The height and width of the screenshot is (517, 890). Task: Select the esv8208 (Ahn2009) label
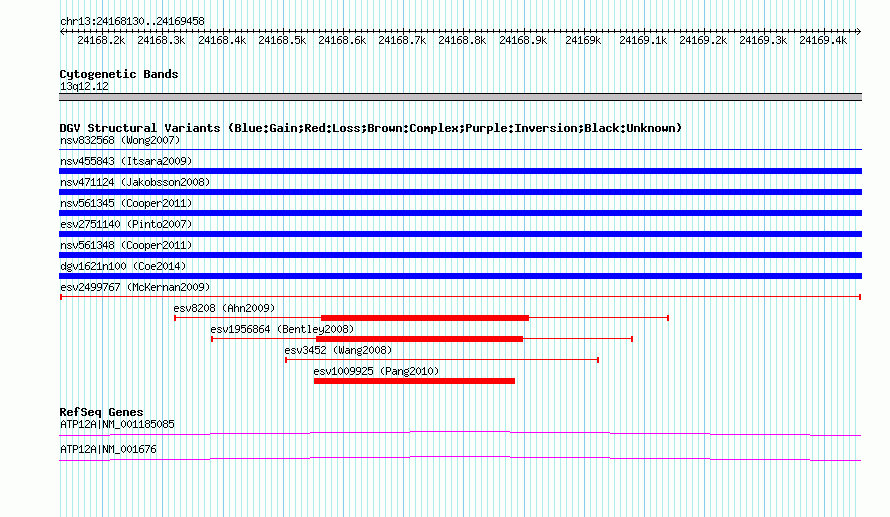[224, 308]
